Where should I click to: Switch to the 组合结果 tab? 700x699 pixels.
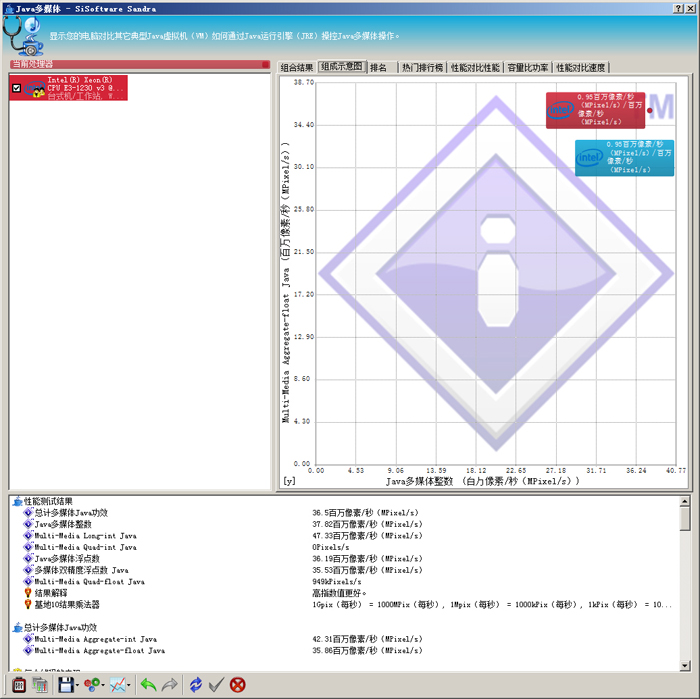pyautogui.click(x=297, y=67)
